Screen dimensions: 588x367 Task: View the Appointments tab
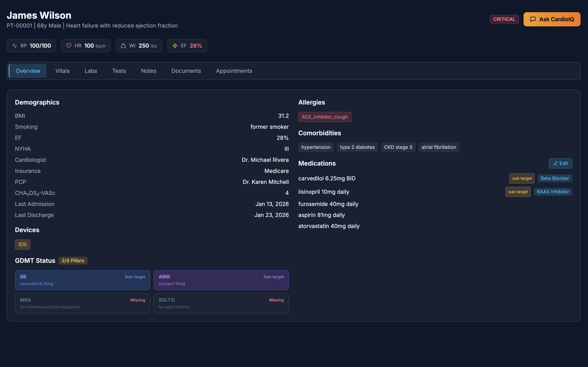pyautogui.click(x=234, y=71)
